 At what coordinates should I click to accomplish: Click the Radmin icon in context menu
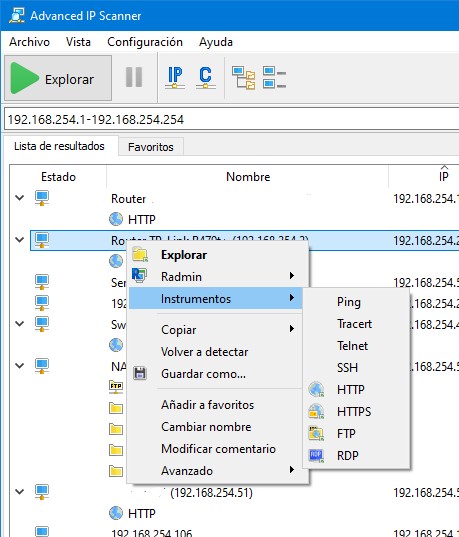139,275
